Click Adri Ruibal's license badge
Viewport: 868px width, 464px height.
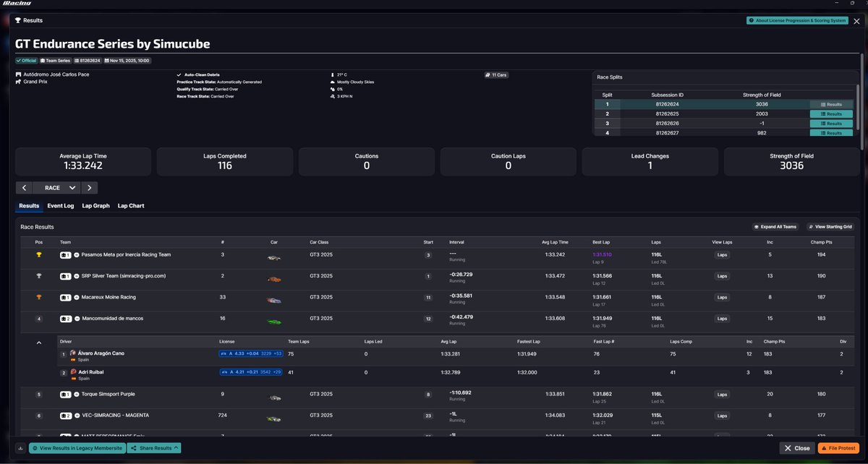[252, 372]
